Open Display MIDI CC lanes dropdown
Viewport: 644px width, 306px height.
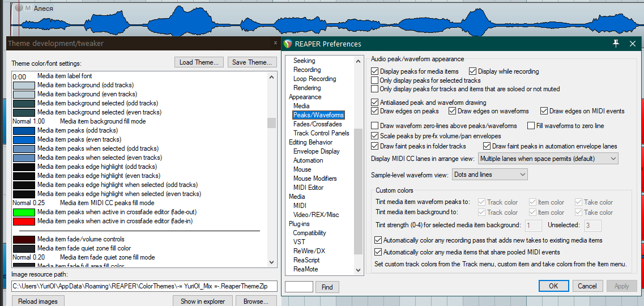548,159
